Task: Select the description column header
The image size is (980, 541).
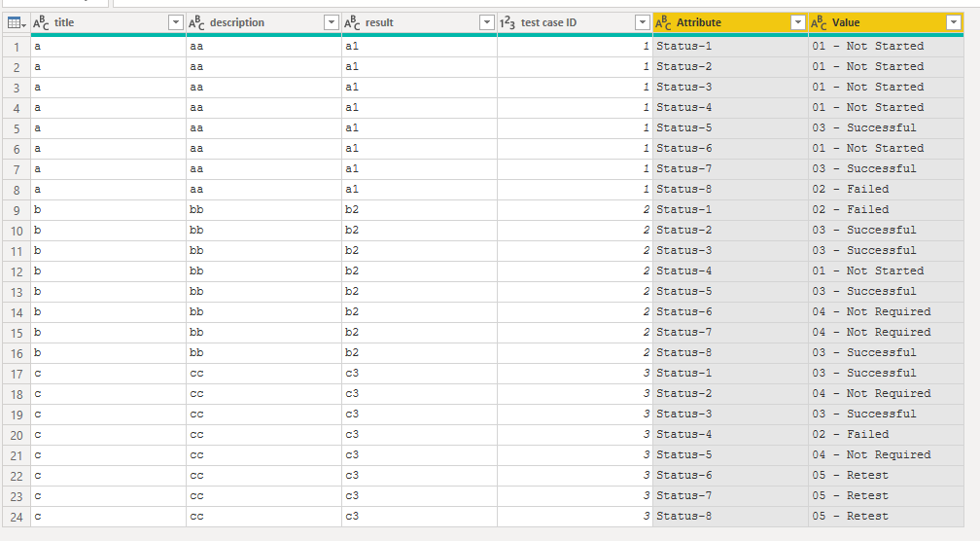Action: (263, 23)
